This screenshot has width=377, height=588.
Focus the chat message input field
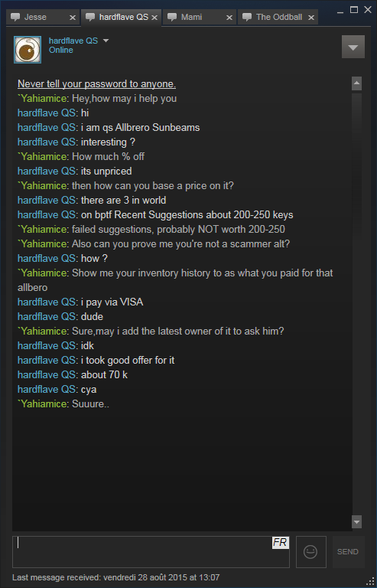(x=151, y=551)
